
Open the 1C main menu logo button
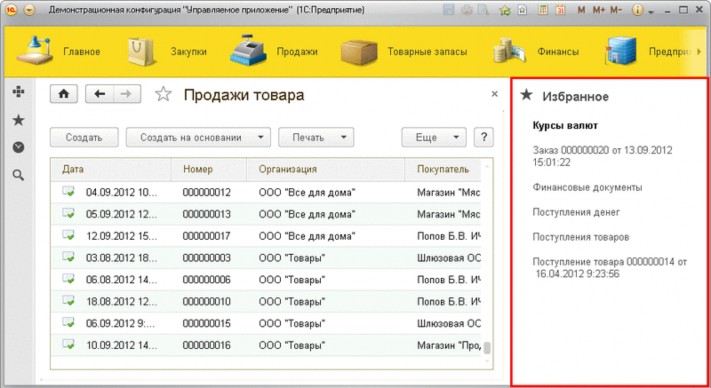pos(11,10)
